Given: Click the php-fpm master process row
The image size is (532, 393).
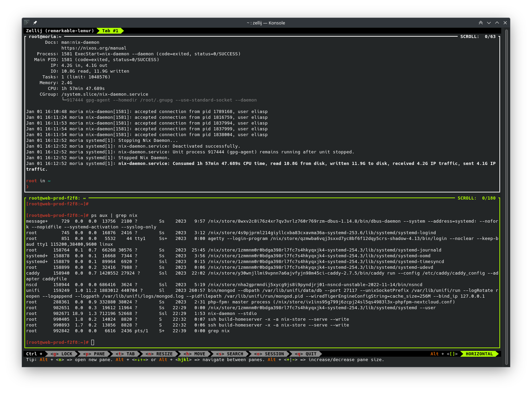Looking at the screenshot, I should (x=241, y=302).
